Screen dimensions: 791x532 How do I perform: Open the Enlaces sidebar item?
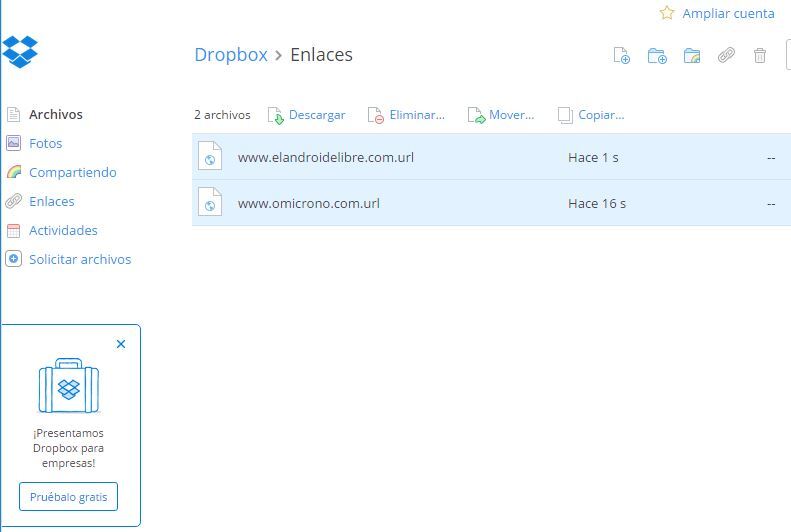coord(51,201)
